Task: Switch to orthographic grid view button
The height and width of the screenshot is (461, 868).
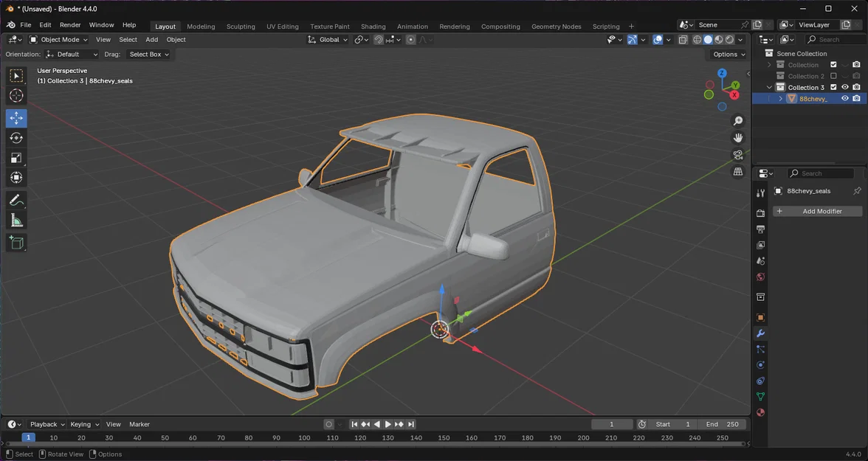Action: (x=738, y=172)
